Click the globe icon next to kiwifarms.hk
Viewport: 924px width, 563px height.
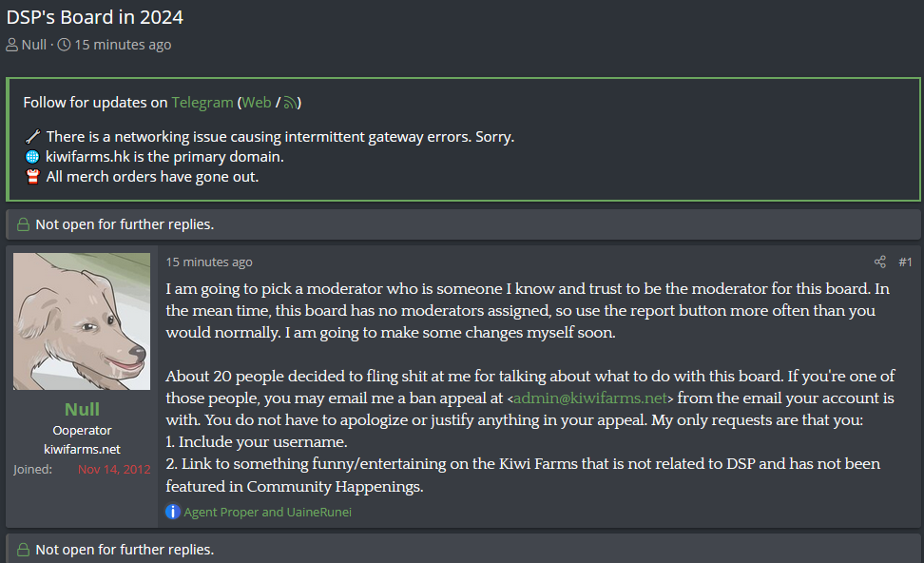[x=33, y=157]
